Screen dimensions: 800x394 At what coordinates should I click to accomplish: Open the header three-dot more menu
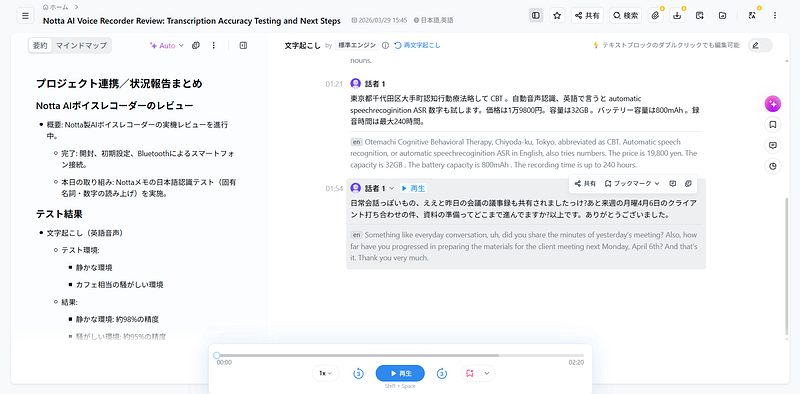coord(774,15)
